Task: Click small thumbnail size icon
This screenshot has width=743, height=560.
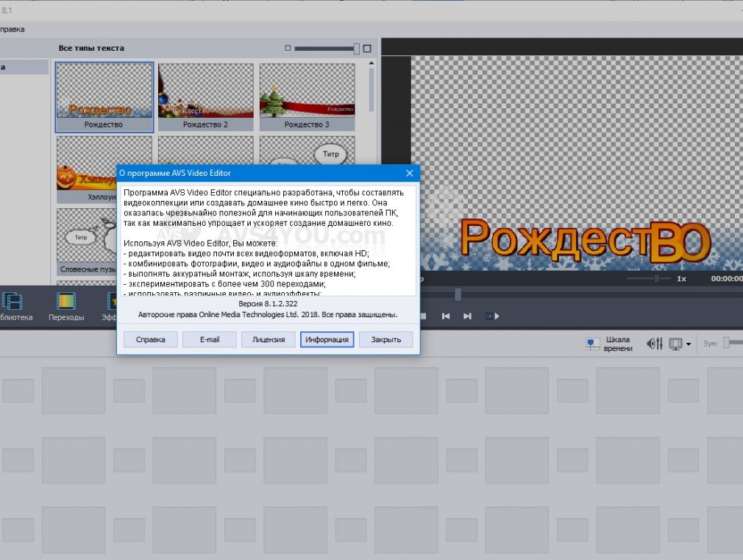Action: pyautogui.click(x=288, y=48)
